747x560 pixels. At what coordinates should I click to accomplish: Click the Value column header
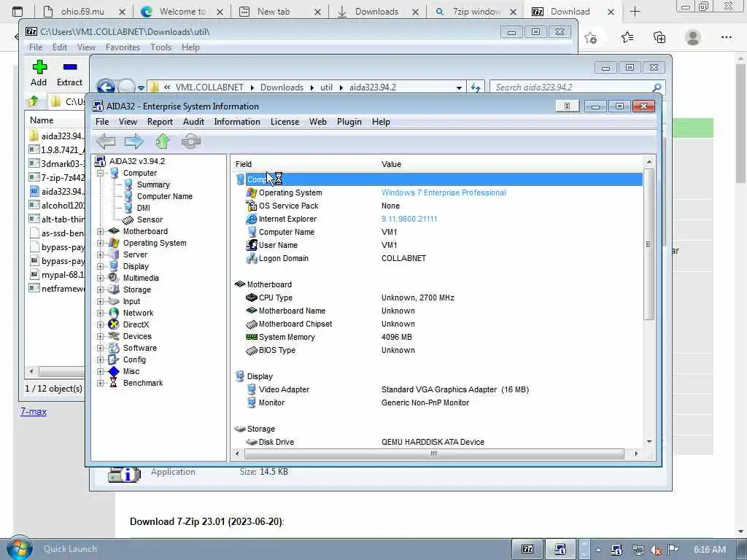click(391, 164)
